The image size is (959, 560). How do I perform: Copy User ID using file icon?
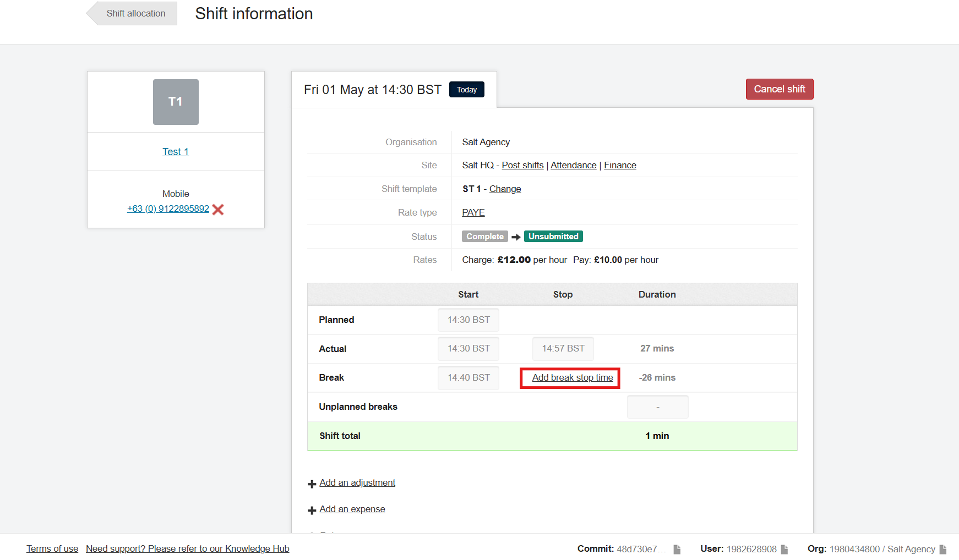[x=784, y=549]
